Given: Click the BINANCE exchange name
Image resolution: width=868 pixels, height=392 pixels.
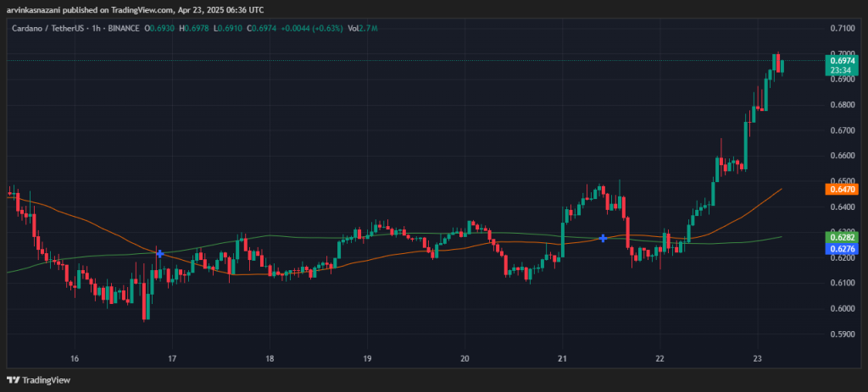Looking at the screenshot, I should pyautogui.click(x=123, y=30).
